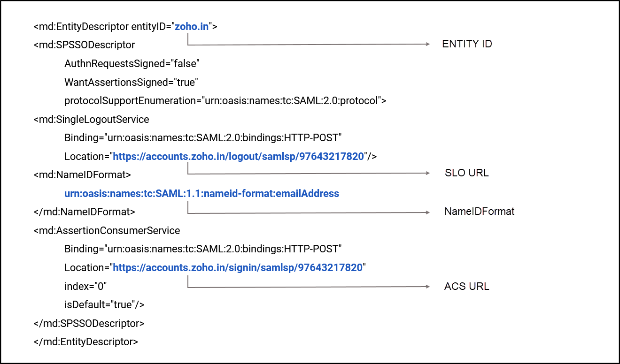This screenshot has height=364, width=620.
Task: Open the logout samlsp URL link
Action: (239, 157)
